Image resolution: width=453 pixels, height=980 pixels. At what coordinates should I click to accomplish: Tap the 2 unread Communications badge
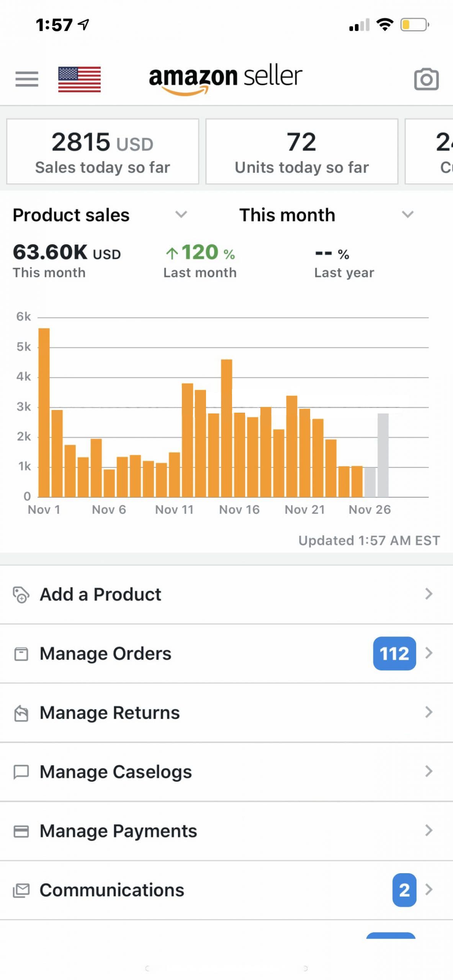(404, 890)
